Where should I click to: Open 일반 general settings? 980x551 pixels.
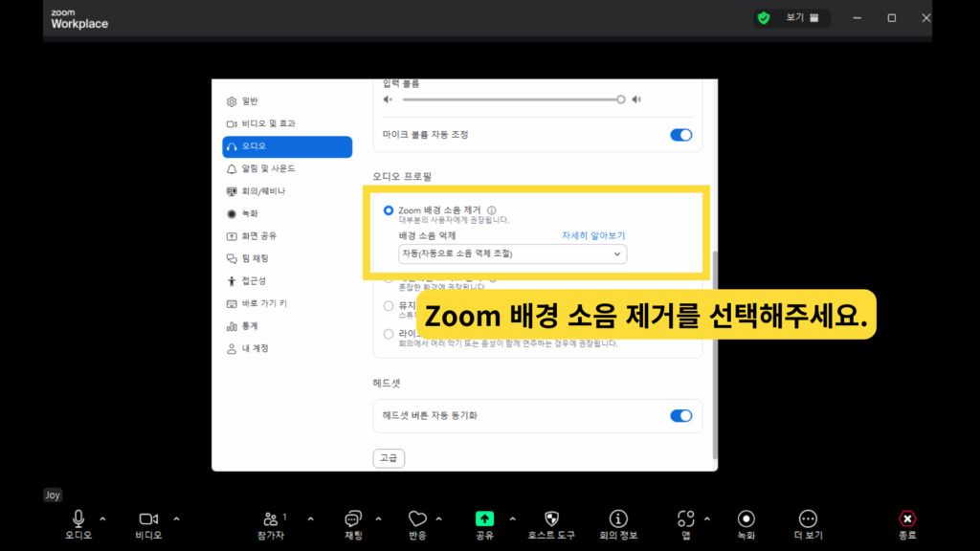pos(287,101)
